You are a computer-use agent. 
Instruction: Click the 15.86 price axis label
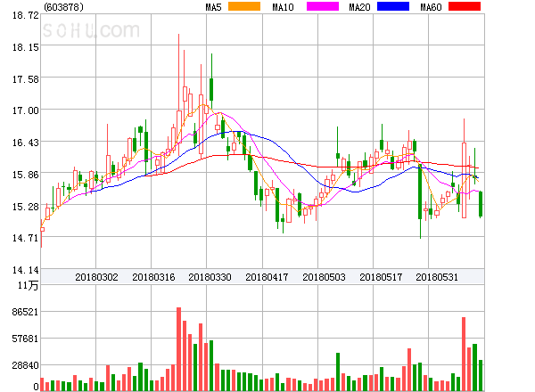tap(26, 175)
